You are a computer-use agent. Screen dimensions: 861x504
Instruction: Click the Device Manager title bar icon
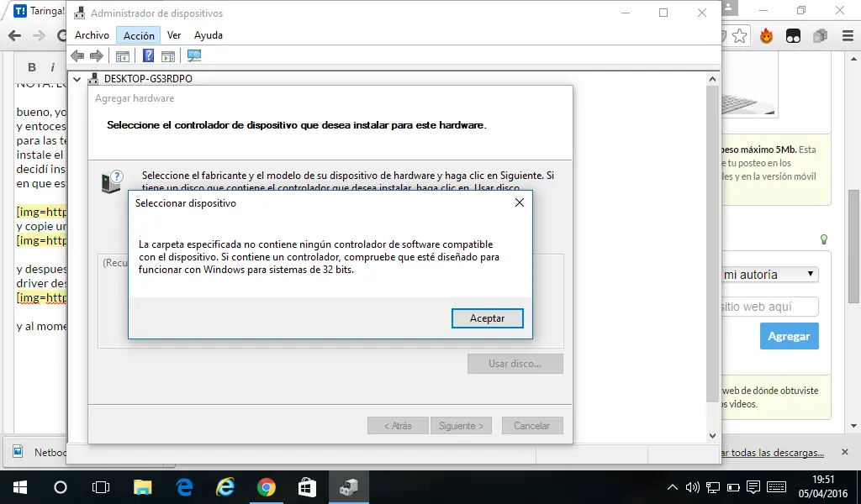(x=80, y=13)
